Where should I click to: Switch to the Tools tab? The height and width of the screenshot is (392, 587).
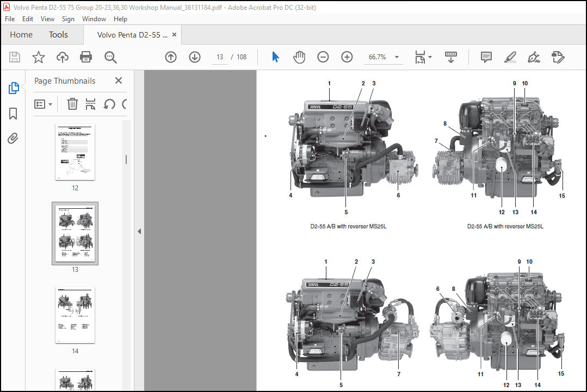click(58, 35)
